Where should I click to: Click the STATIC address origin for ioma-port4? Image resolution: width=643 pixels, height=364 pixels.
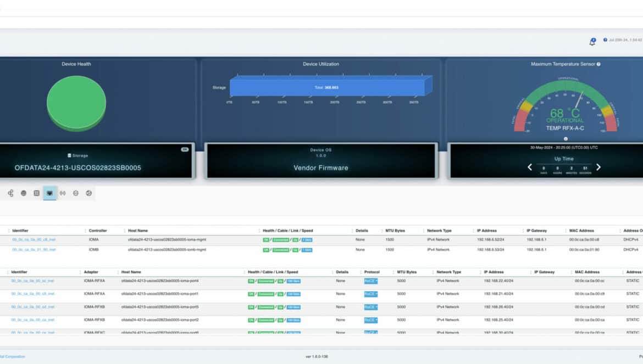point(633,281)
